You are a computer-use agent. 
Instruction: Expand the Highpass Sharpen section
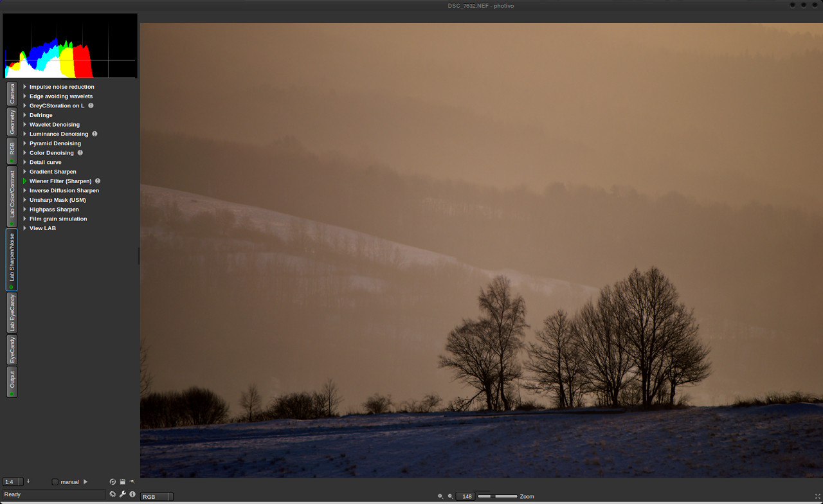(25, 210)
